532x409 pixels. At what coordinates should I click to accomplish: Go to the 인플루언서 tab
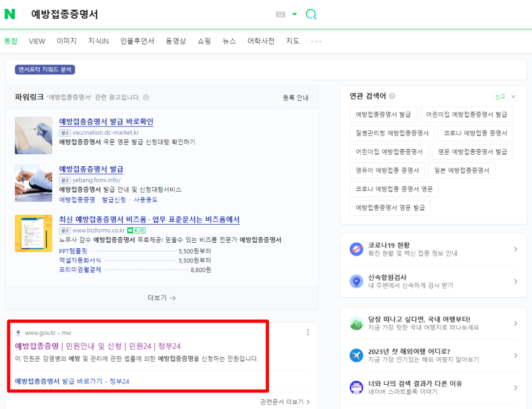click(x=137, y=41)
